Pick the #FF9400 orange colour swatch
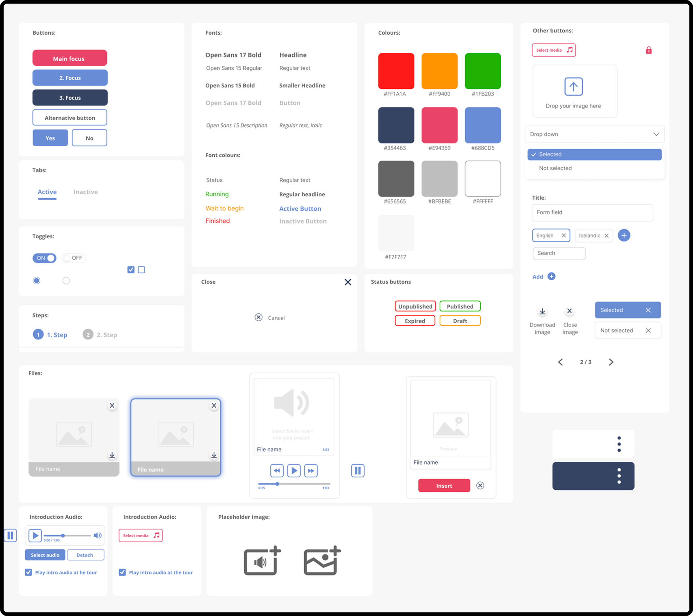This screenshot has height=616, width=693. [x=439, y=71]
